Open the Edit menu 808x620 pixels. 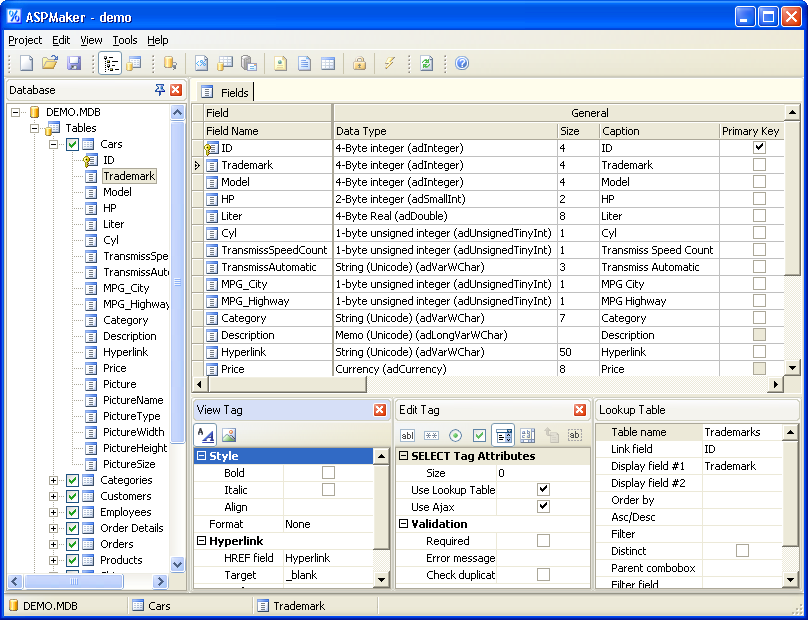pyautogui.click(x=61, y=40)
